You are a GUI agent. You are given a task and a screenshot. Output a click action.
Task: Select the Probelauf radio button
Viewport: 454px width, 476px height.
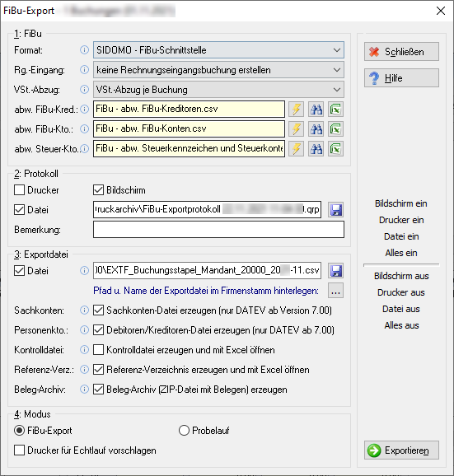point(184,431)
